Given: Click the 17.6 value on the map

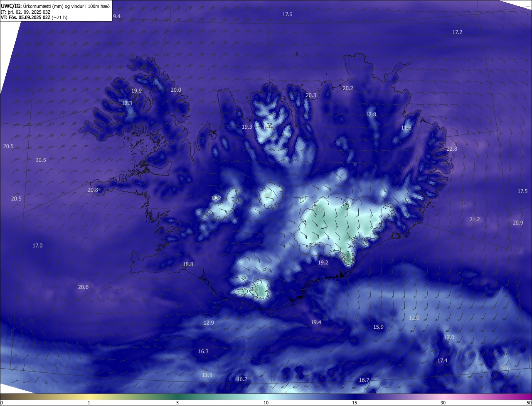Looking at the screenshot, I should point(287,15).
